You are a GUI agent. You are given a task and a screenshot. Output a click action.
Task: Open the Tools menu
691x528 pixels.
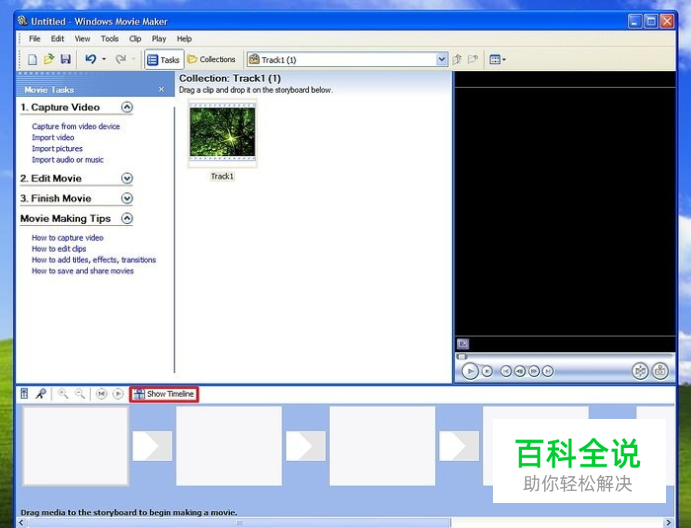pos(109,39)
